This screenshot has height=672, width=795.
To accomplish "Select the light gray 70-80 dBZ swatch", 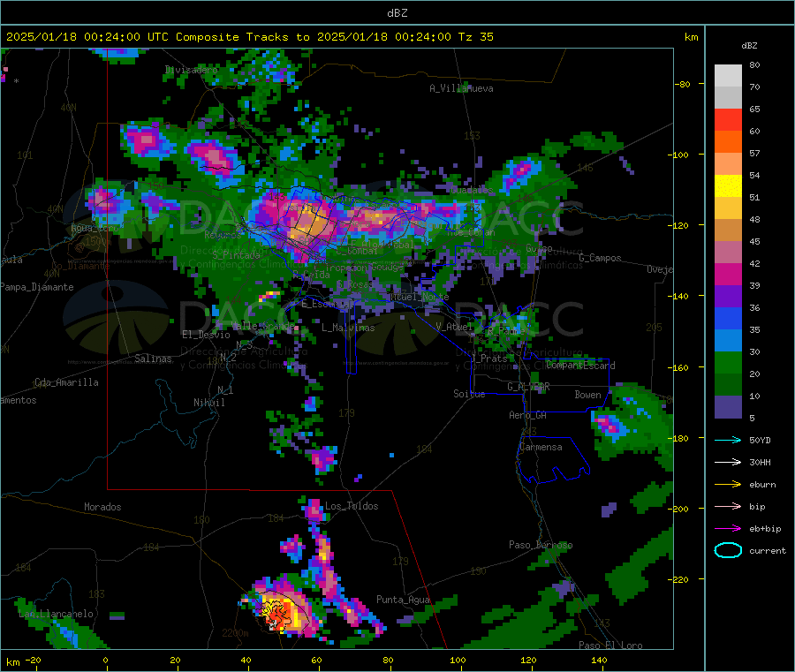I will click(728, 76).
